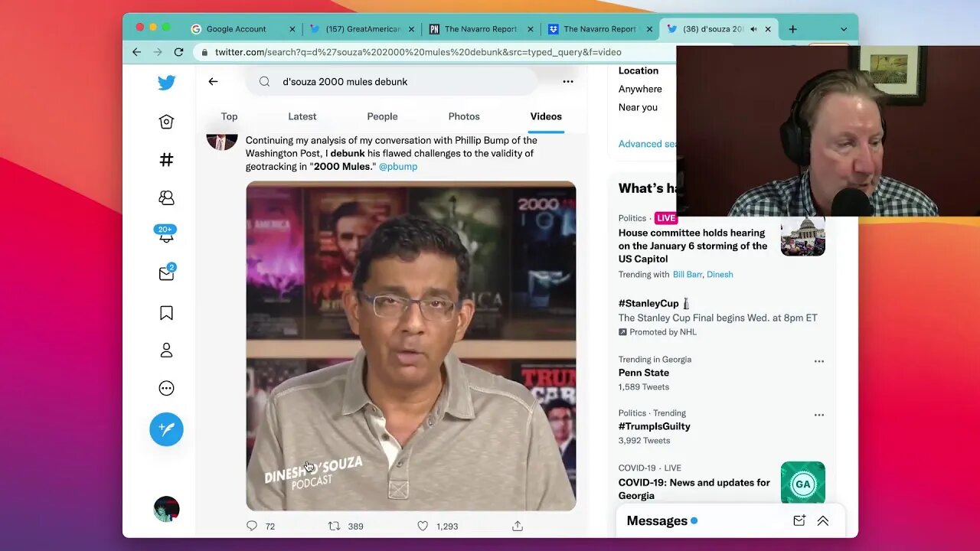Open the tab list dropdown arrow
Image resolution: width=980 pixels, height=551 pixels.
tap(844, 29)
